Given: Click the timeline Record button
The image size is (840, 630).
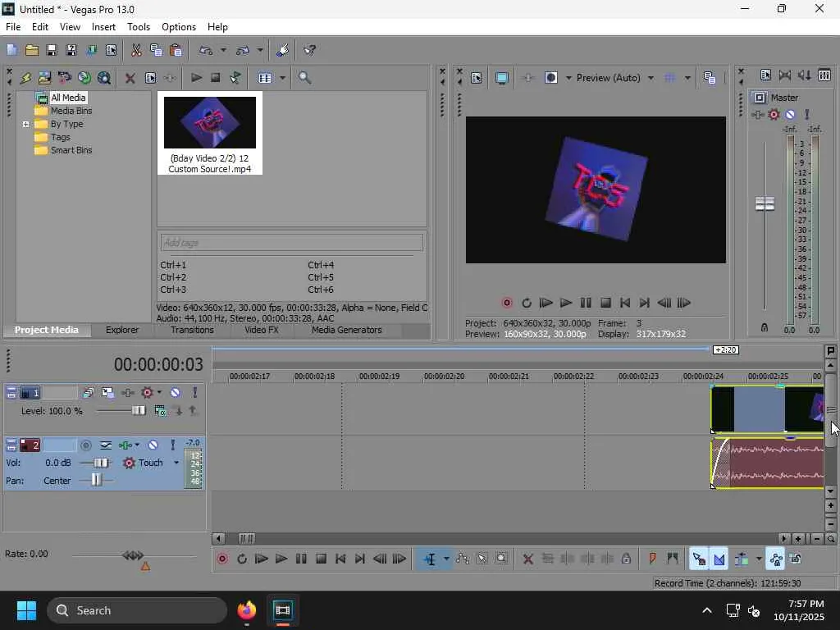Looking at the screenshot, I should [x=222, y=559].
